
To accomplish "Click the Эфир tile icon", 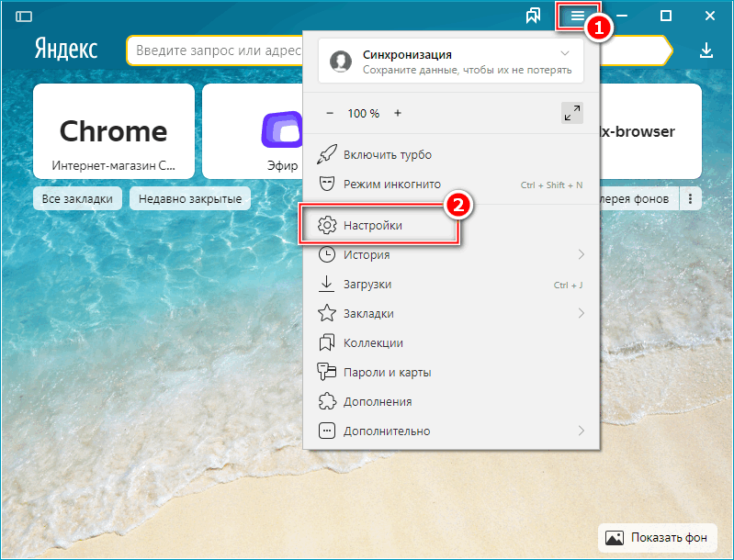I will [x=281, y=130].
